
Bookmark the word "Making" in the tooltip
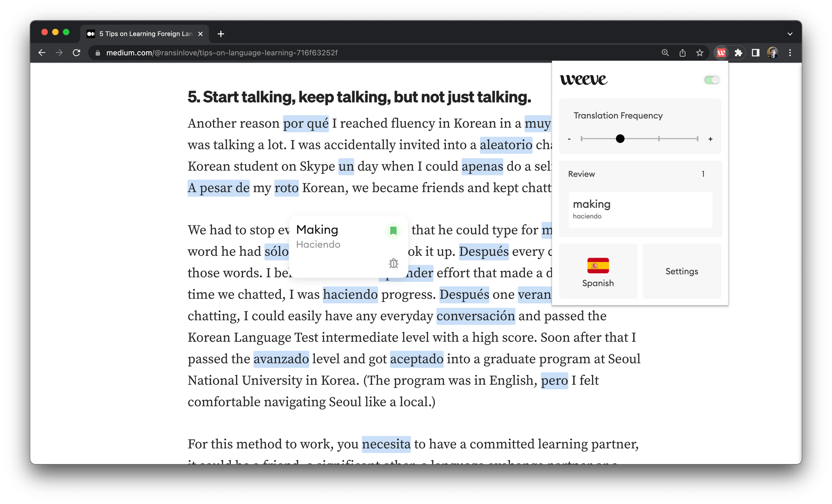(x=393, y=230)
